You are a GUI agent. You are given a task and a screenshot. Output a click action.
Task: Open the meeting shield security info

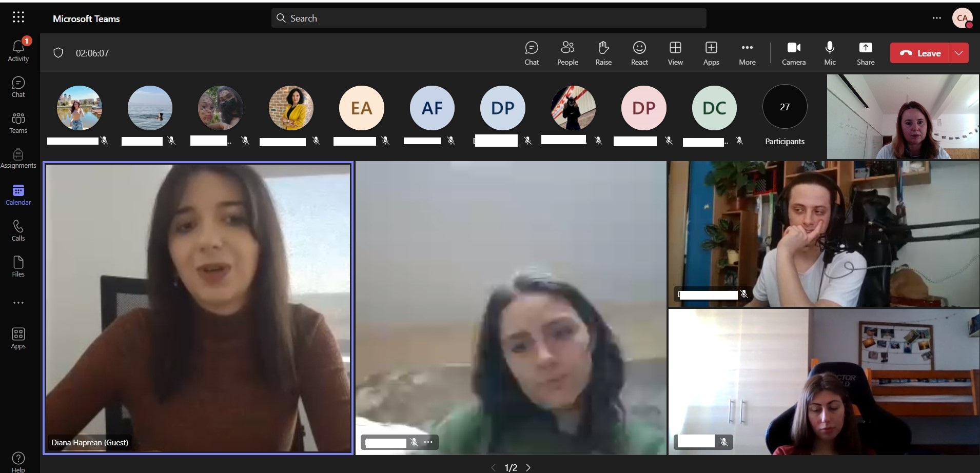(58, 53)
